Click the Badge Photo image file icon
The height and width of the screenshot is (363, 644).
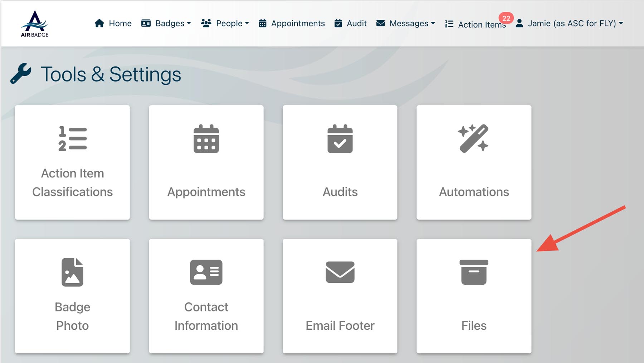pos(72,272)
